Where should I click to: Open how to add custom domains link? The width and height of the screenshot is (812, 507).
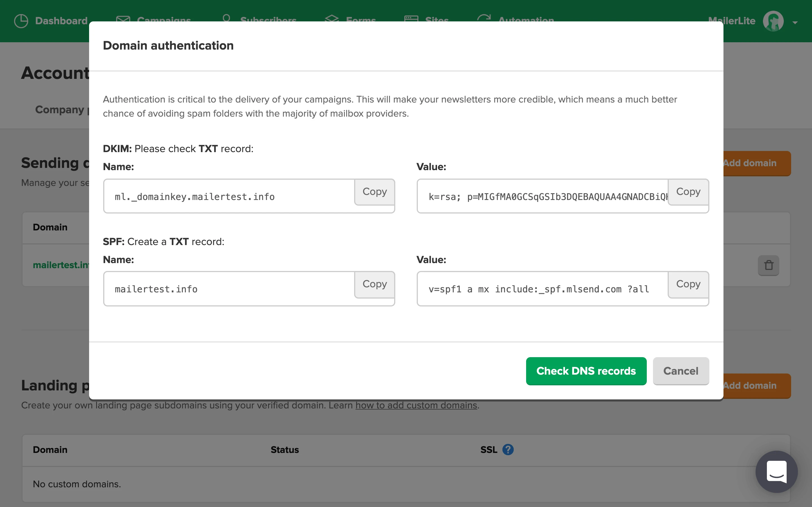click(416, 405)
